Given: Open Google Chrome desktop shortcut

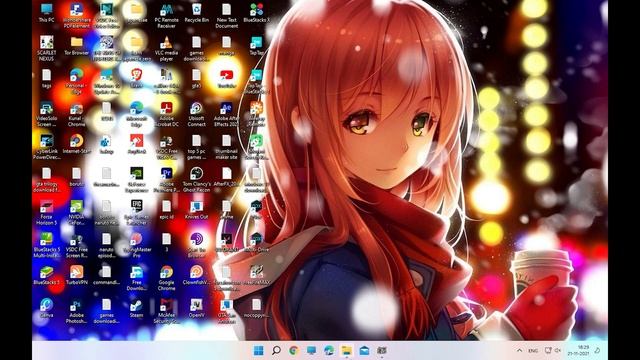Looking at the screenshot, I should tap(167, 278).
